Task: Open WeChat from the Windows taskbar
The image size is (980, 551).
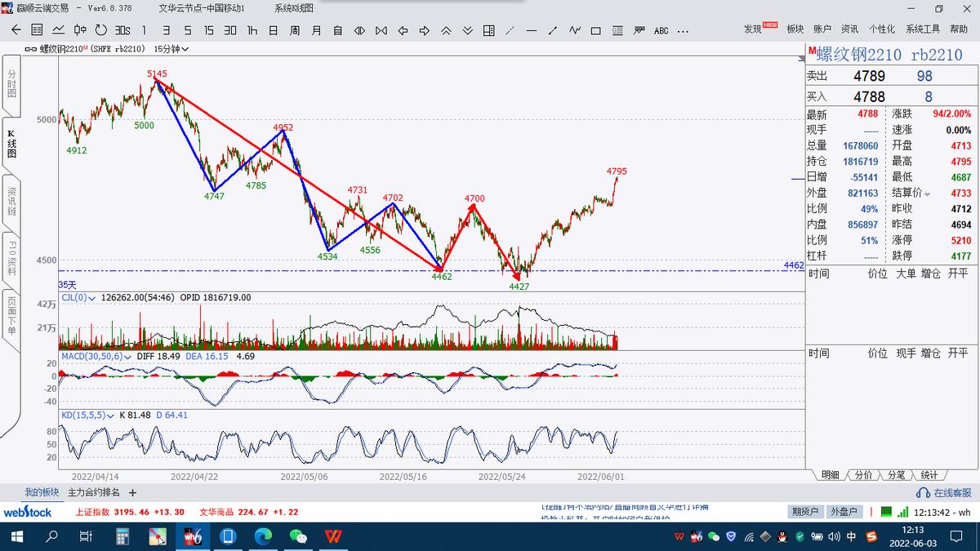Action: coord(299,536)
